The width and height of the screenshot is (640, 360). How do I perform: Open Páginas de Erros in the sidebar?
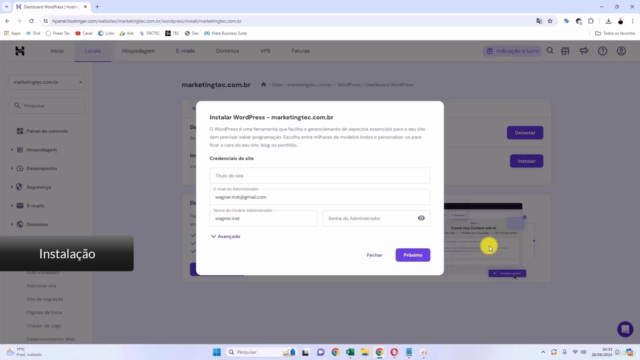click(x=44, y=312)
